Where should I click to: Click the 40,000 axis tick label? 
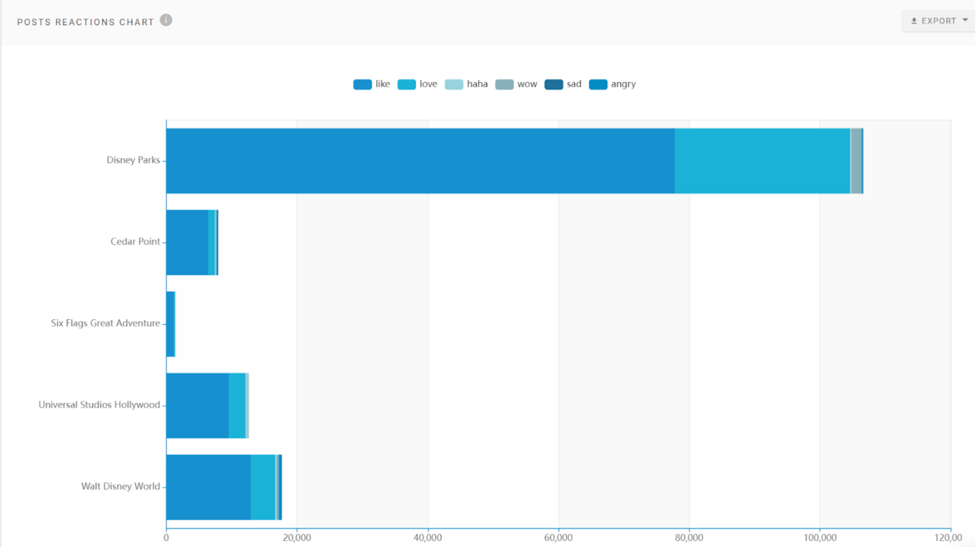(427, 538)
